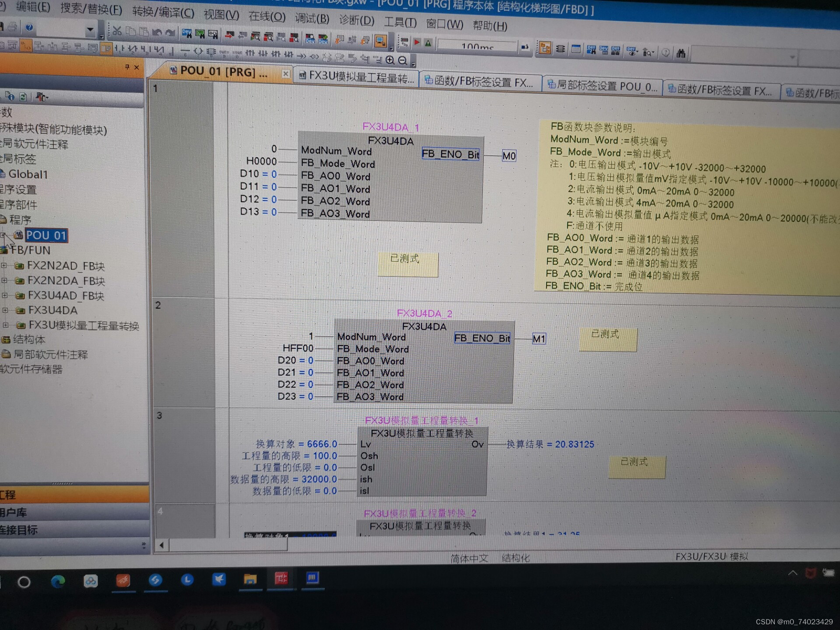Click the zoom out magnifier icon

coord(403,60)
